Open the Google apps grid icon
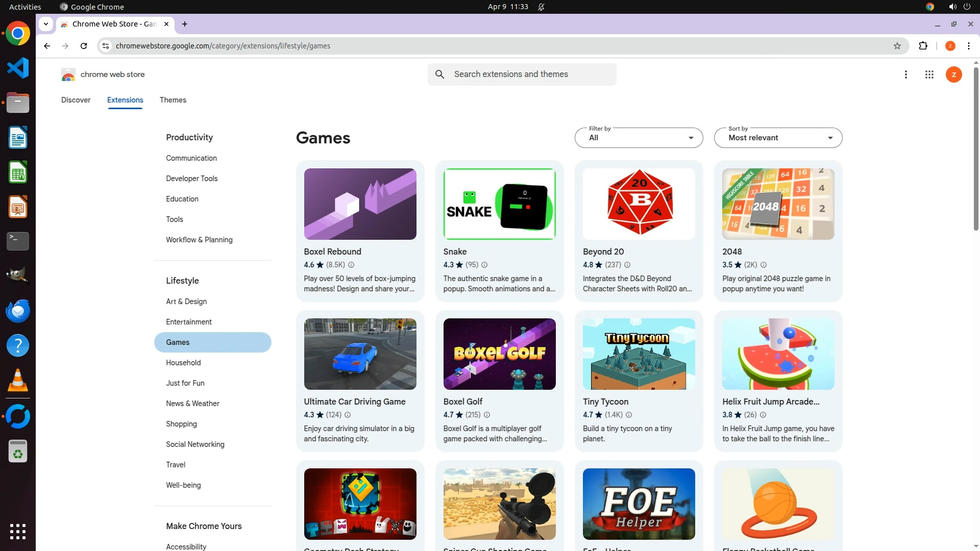980x551 pixels. click(929, 74)
